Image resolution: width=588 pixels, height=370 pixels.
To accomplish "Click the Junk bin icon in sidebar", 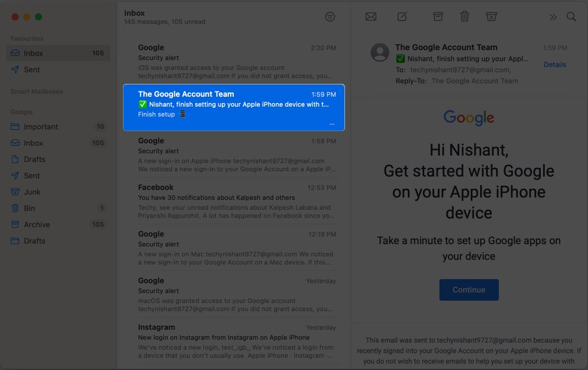I will [x=15, y=192].
